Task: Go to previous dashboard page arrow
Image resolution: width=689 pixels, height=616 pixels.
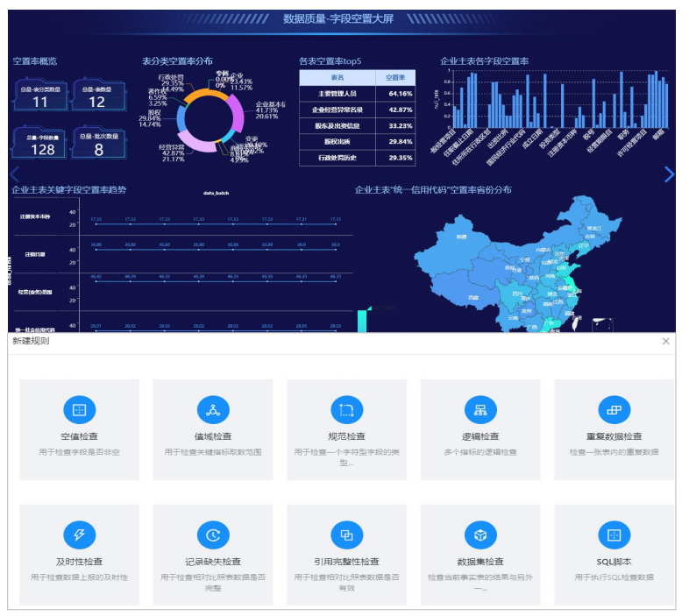Action: (15, 174)
